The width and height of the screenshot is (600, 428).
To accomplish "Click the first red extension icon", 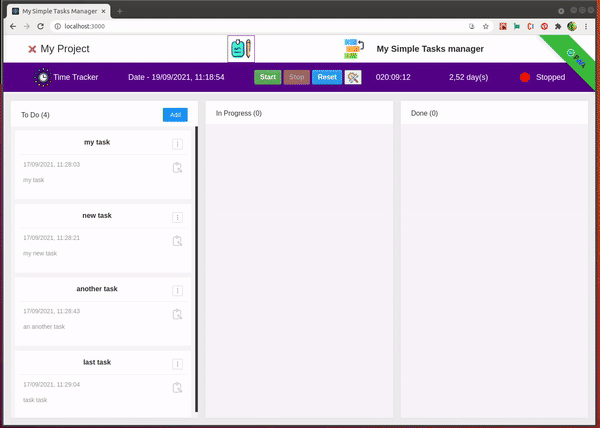I will pyautogui.click(x=503, y=26).
